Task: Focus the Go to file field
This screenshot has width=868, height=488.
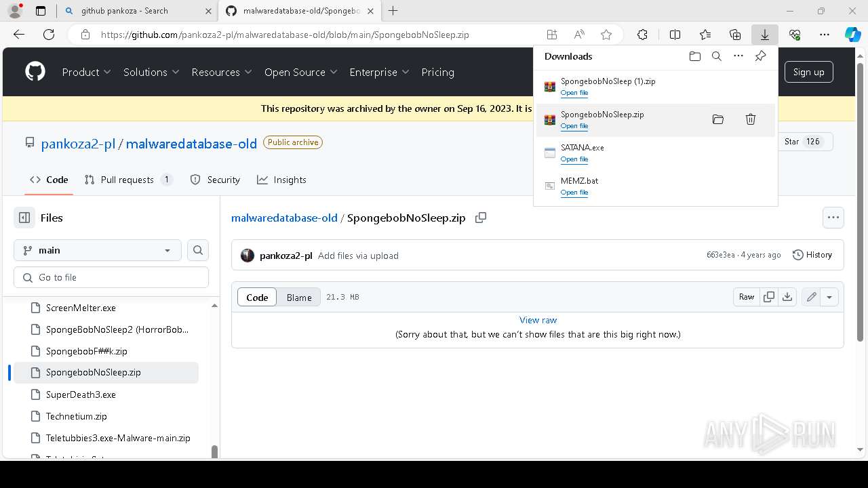Action: tap(111, 277)
